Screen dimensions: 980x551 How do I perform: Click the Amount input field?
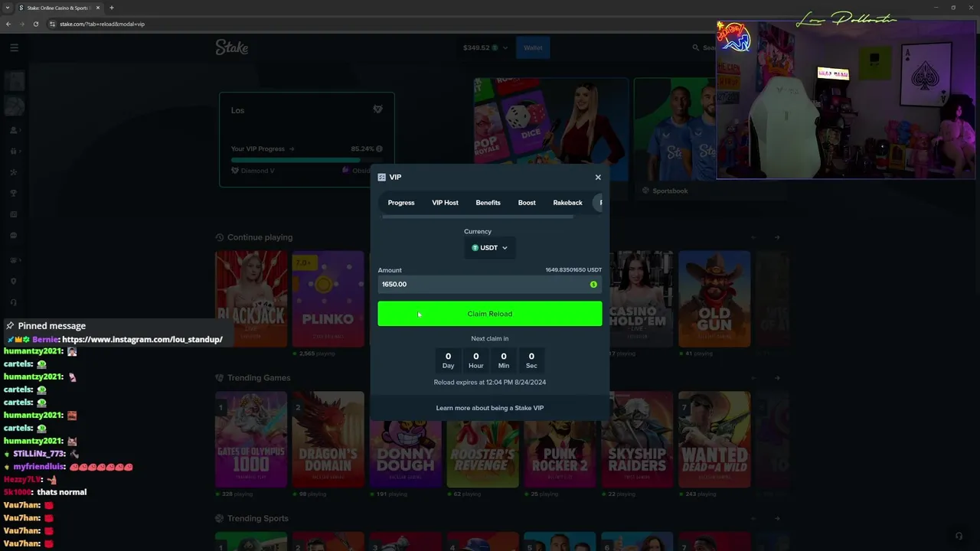[490, 284]
